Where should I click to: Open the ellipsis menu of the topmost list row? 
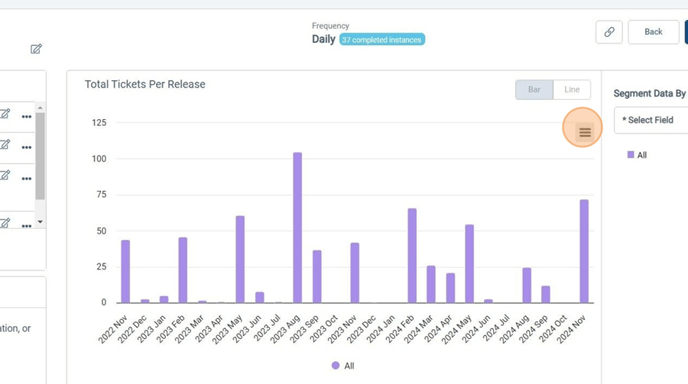pyautogui.click(x=26, y=117)
